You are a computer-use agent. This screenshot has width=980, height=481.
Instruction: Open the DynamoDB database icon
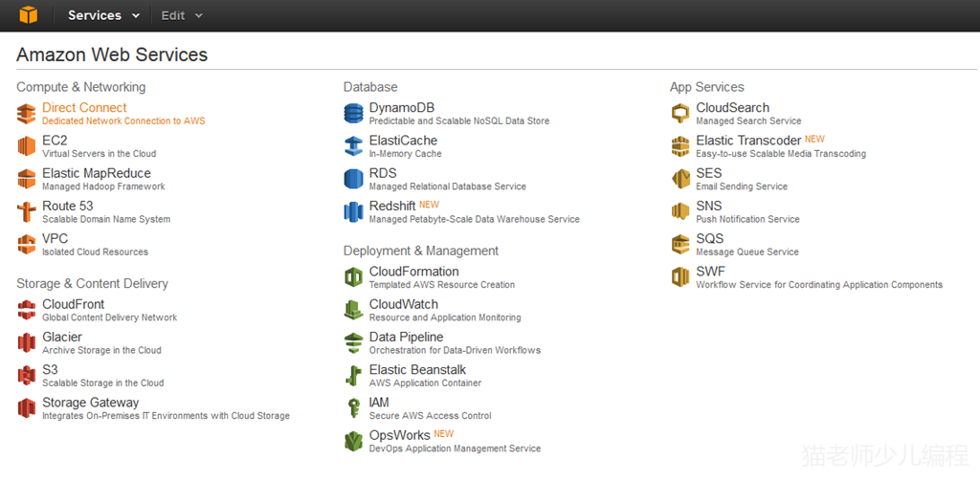[354, 114]
